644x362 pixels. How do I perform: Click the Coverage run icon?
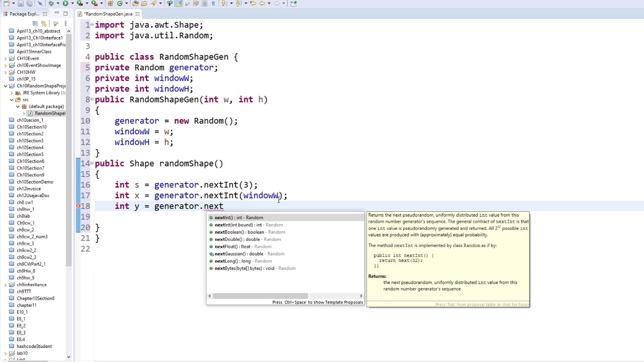point(80,4)
